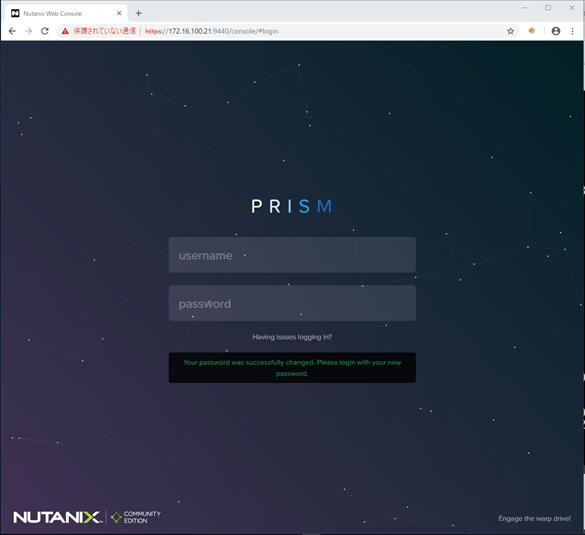Screen dimensions: 585x535
Task: Click the Nutanix logo at bottom left
Action: pos(58,517)
